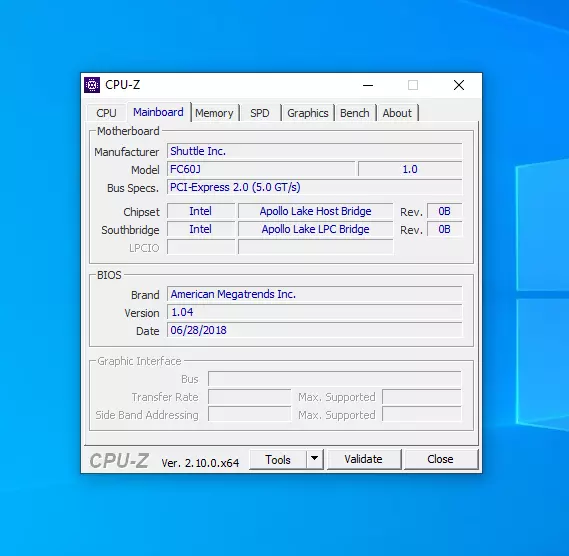
Task: Click Apollo Lake LPC Bridge southbridge field
Action: click(315, 229)
